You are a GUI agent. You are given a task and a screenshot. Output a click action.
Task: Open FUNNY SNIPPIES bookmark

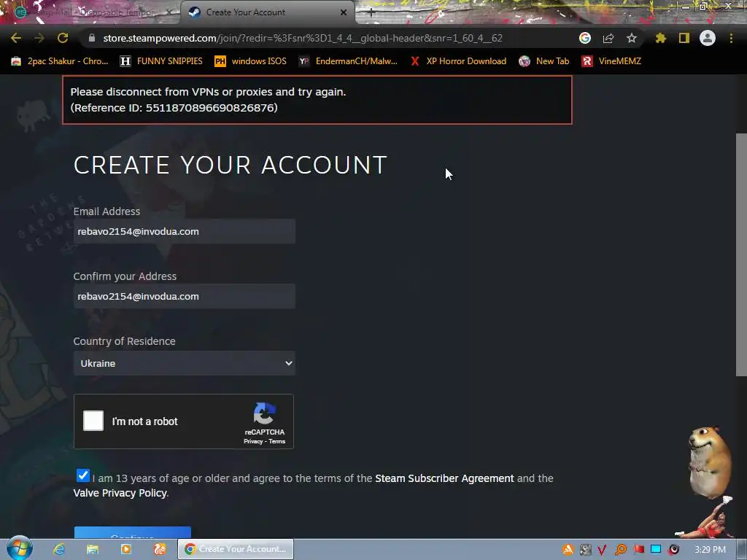(x=161, y=61)
